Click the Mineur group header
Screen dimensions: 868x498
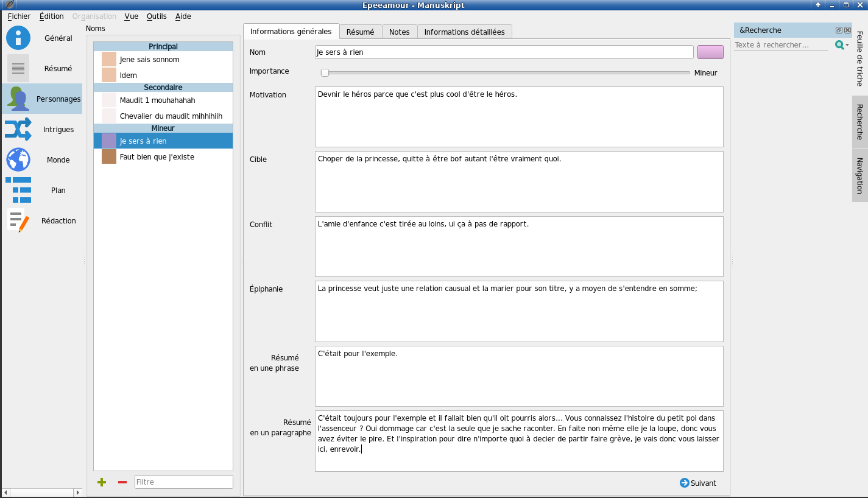pos(163,128)
